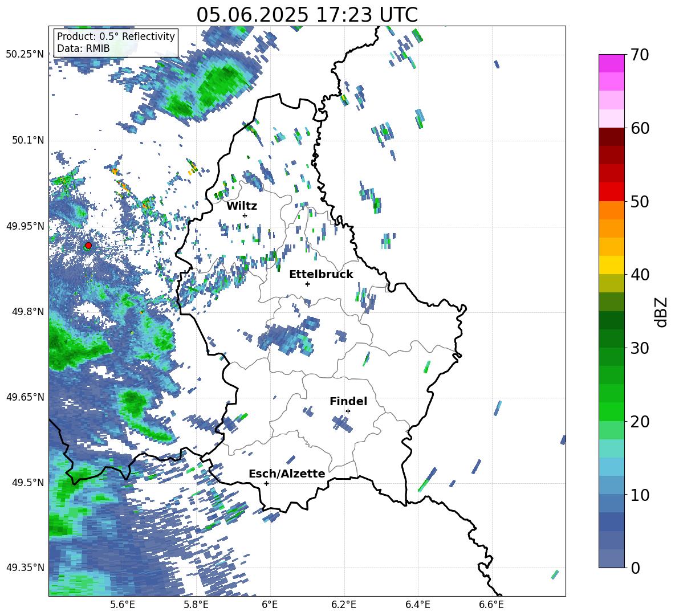
Task: Click the yellow 40 dBZ colorbar segment
Action: [x=611, y=265]
